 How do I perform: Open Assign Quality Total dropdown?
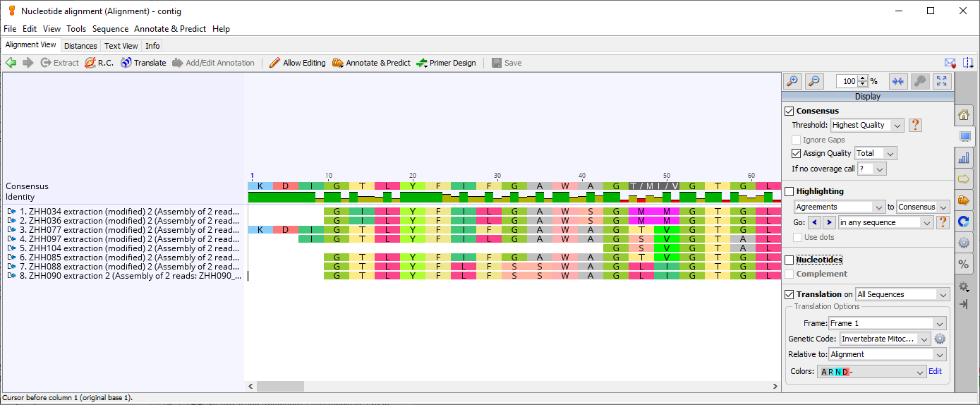pyautogui.click(x=876, y=153)
